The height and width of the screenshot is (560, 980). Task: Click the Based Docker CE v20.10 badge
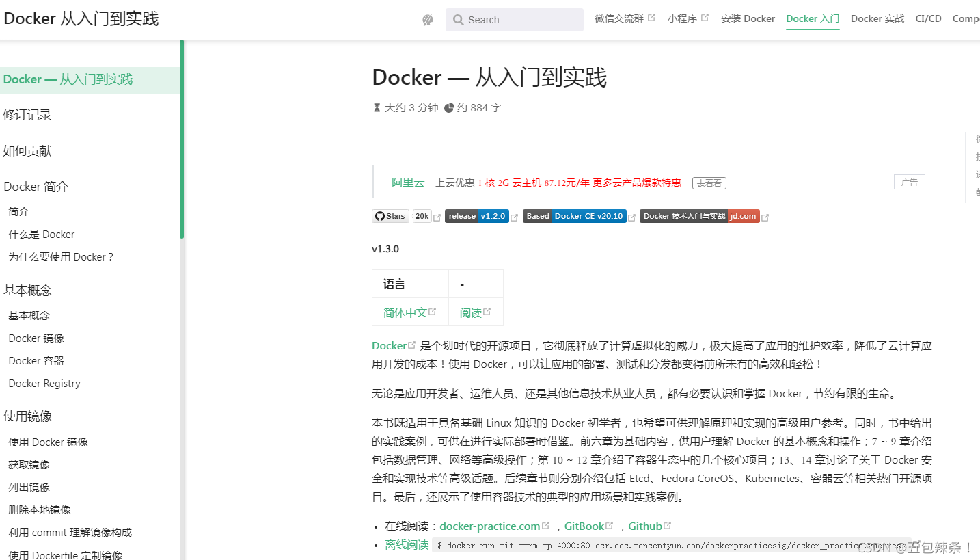(x=575, y=216)
